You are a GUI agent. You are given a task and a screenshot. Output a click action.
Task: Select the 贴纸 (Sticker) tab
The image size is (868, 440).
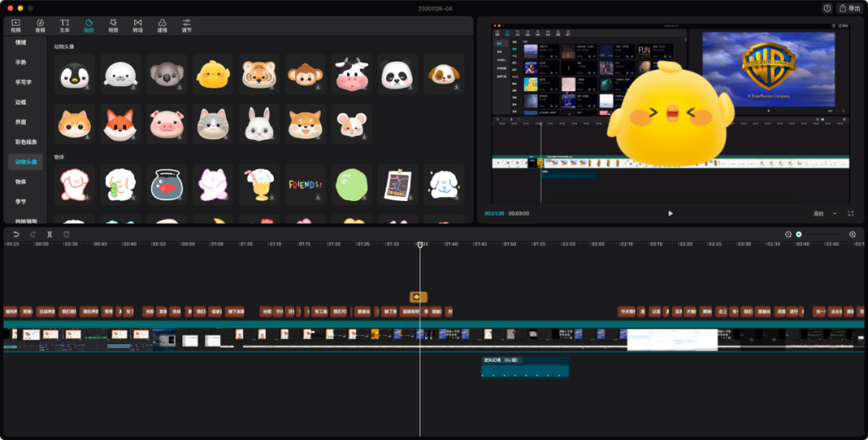88,26
